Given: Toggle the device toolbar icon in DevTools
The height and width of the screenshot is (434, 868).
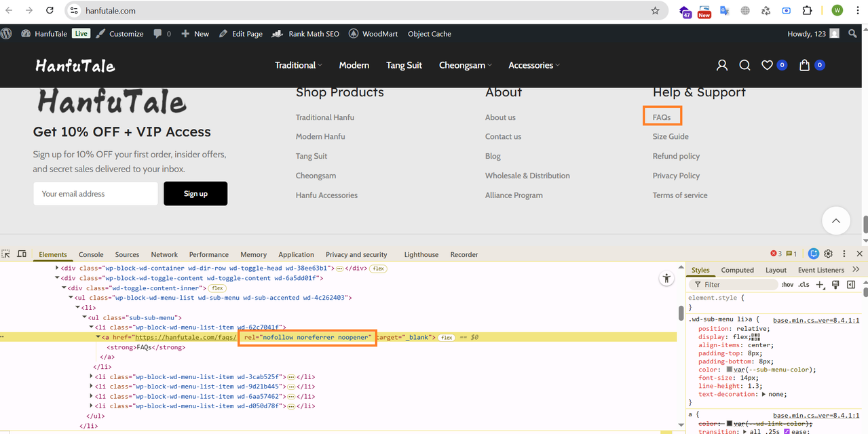Looking at the screenshot, I should coord(22,254).
